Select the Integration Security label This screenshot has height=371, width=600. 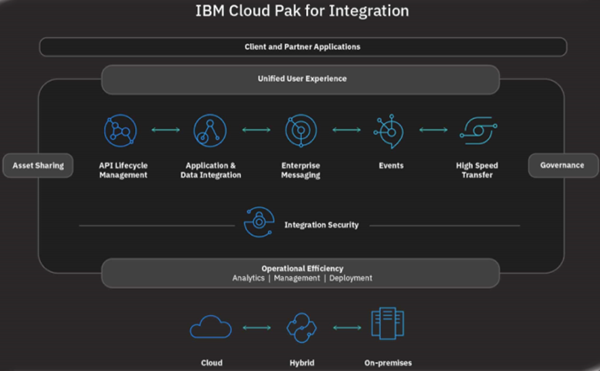[x=321, y=225]
